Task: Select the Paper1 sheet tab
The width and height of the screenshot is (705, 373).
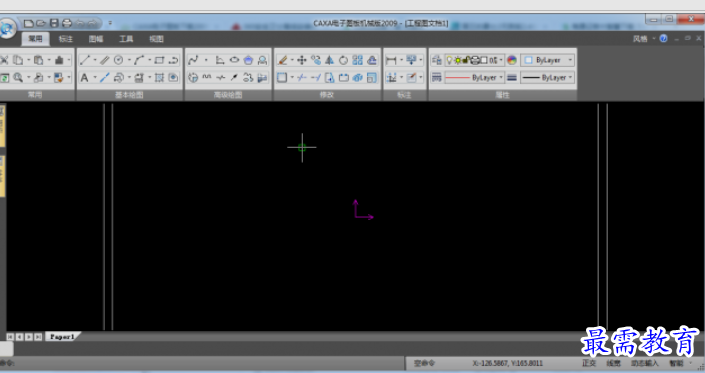Action: click(x=62, y=336)
